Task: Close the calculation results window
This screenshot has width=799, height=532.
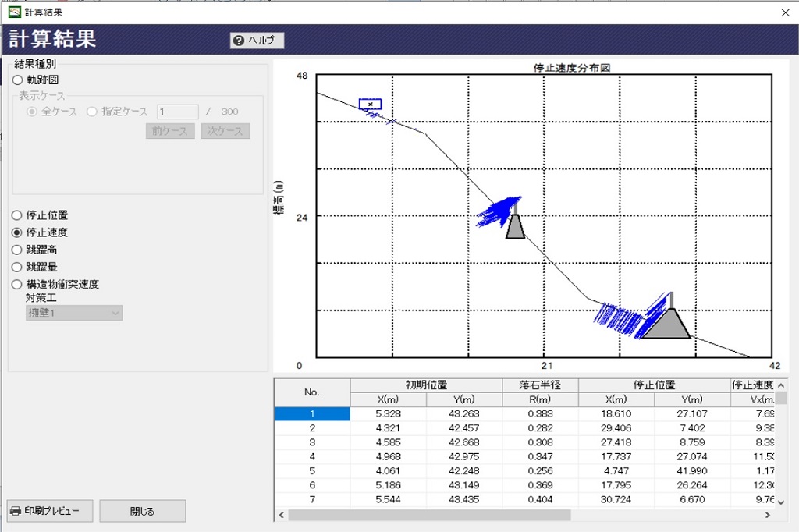Action: click(784, 12)
